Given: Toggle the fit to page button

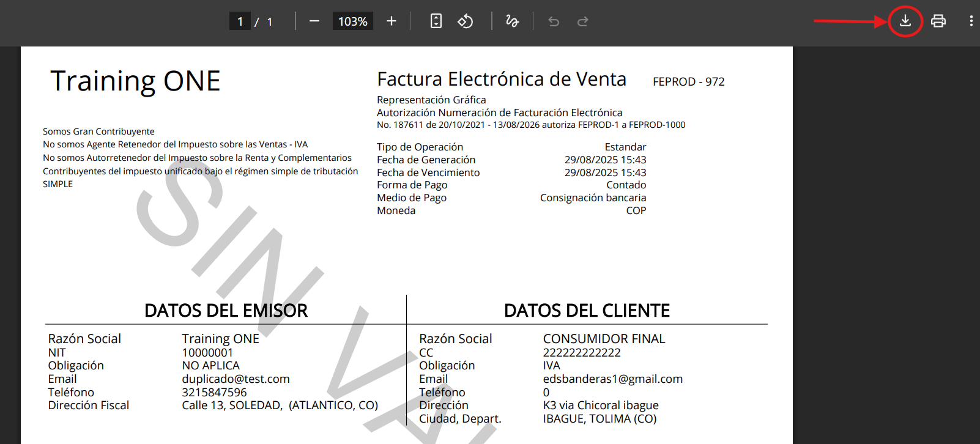Looking at the screenshot, I should click(x=436, y=21).
